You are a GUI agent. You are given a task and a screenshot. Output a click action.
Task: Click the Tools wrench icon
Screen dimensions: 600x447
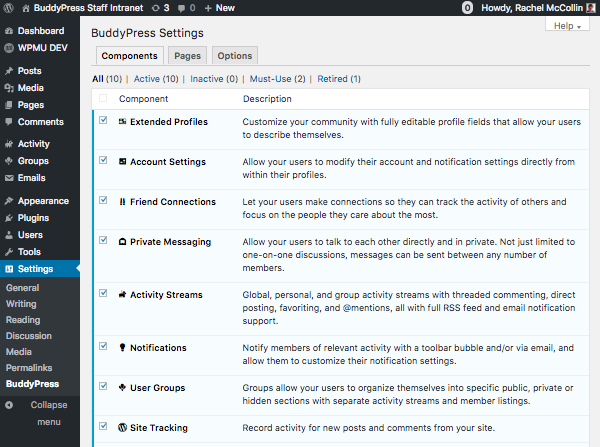(9, 252)
